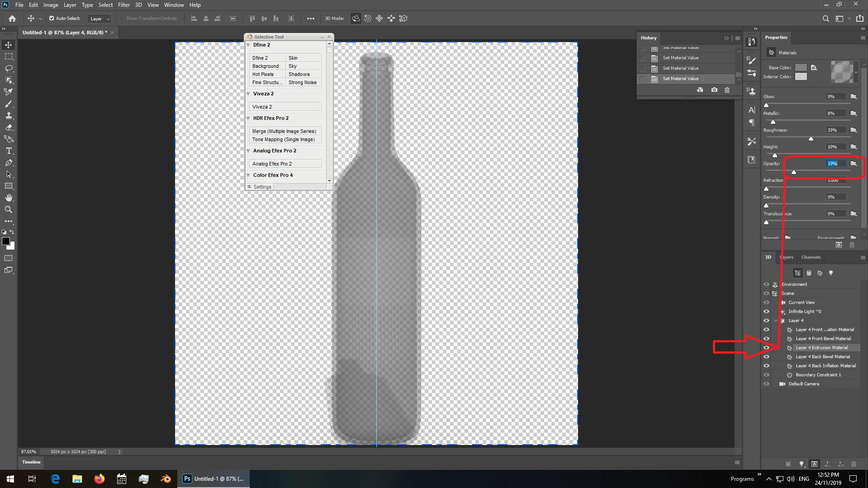Select the Rectangular Marquee tool
868x488 pixels.
click(9, 57)
